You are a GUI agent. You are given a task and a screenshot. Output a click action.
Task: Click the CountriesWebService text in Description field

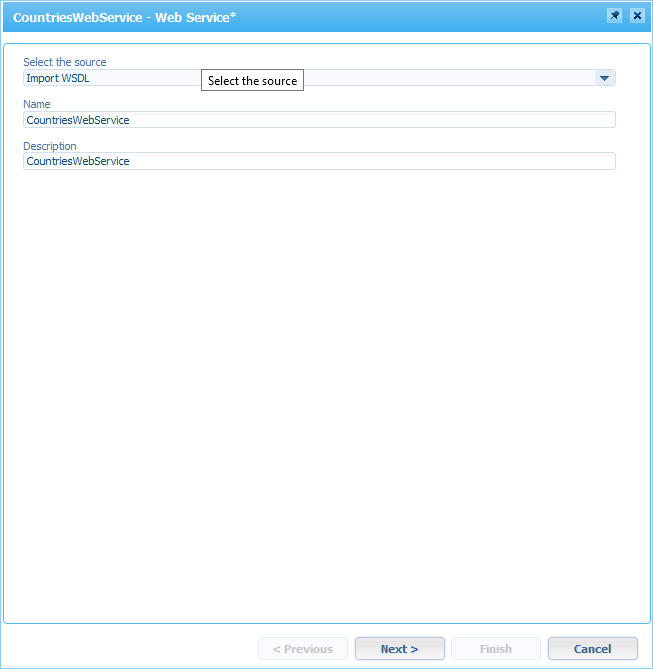click(78, 161)
